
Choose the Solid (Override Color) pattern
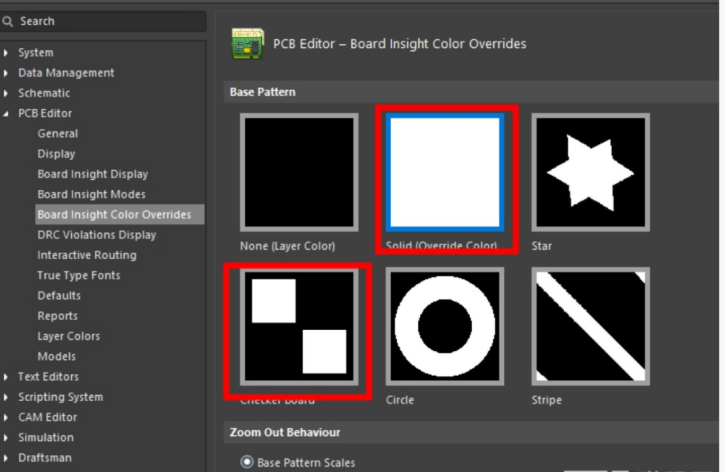[x=444, y=172]
